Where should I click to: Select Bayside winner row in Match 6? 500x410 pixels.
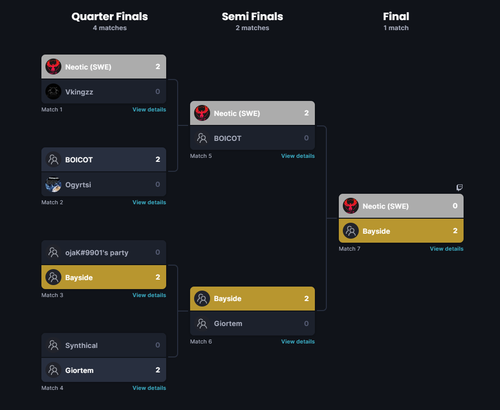[x=252, y=299]
